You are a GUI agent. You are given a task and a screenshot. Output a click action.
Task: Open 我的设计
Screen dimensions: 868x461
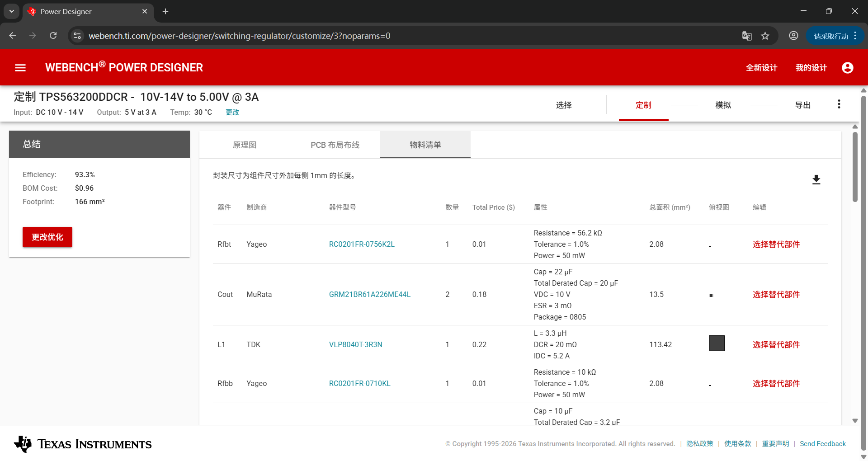pos(811,68)
